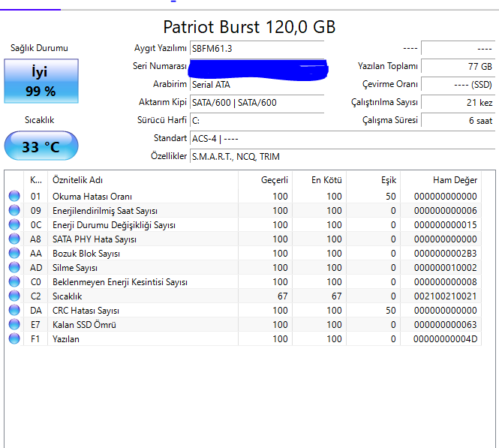Click raw value 000000000015
Screen dimensions: 499x448
click(x=445, y=225)
